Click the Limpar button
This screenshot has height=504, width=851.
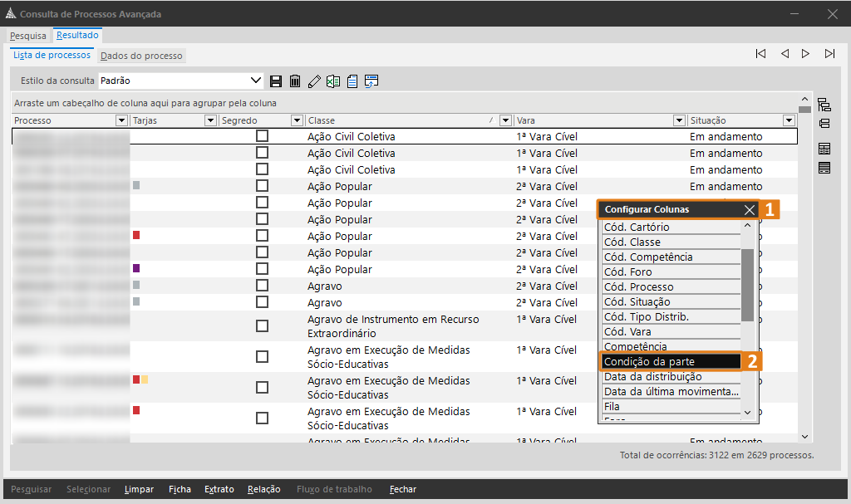pyautogui.click(x=139, y=489)
